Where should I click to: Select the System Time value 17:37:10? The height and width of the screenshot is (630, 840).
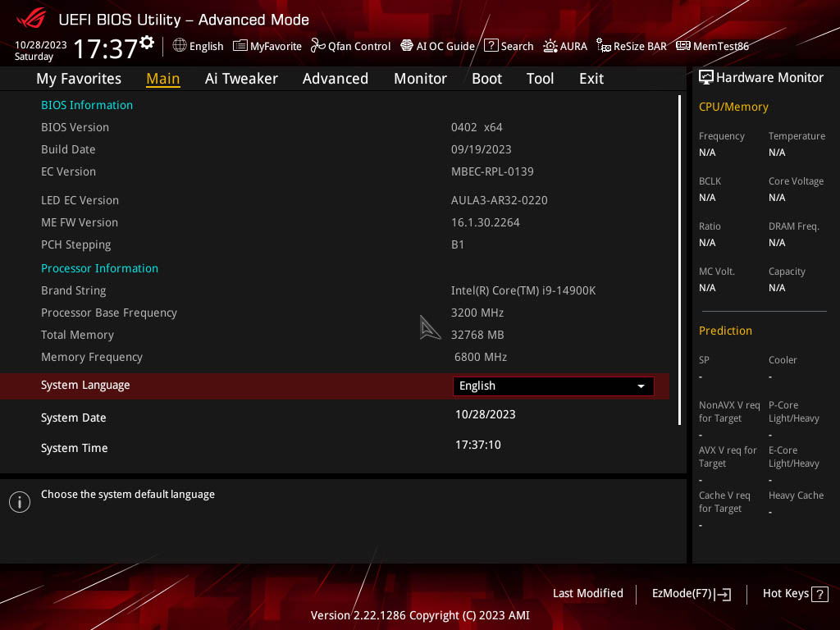tap(478, 445)
